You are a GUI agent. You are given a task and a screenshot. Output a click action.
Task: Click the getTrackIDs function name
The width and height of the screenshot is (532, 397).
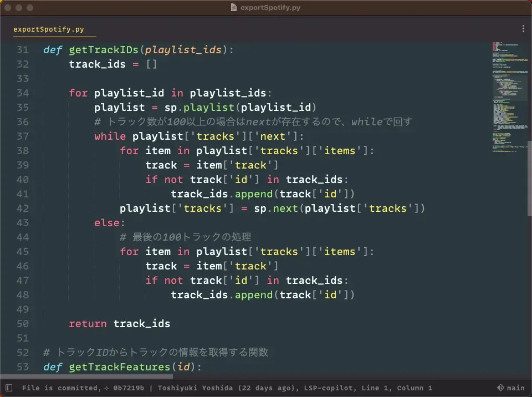(104, 50)
